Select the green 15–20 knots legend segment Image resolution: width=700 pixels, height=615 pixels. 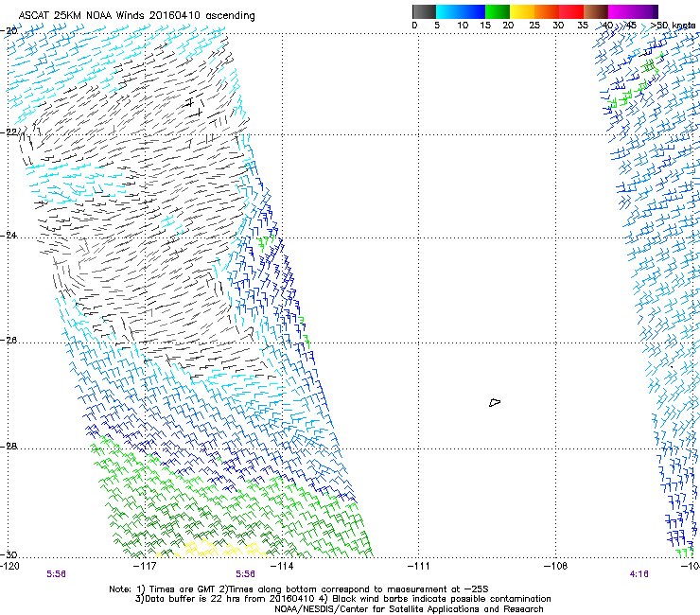(498, 11)
